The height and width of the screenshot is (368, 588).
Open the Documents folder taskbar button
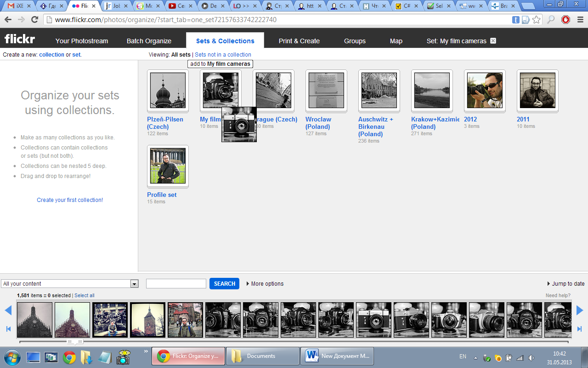(x=263, y=356)
